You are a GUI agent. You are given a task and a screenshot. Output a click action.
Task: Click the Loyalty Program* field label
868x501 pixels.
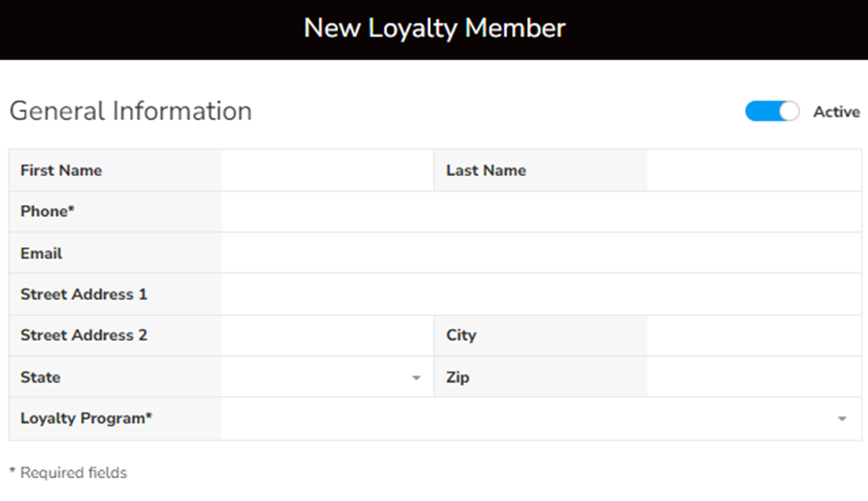click(86, 418)
